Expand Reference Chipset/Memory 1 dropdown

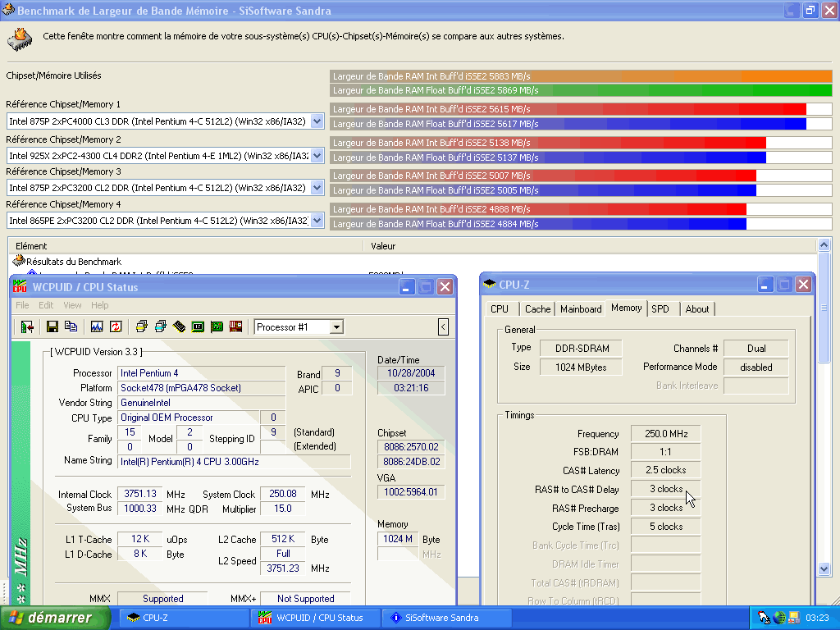pyautogui.click(x=317, y=121)
